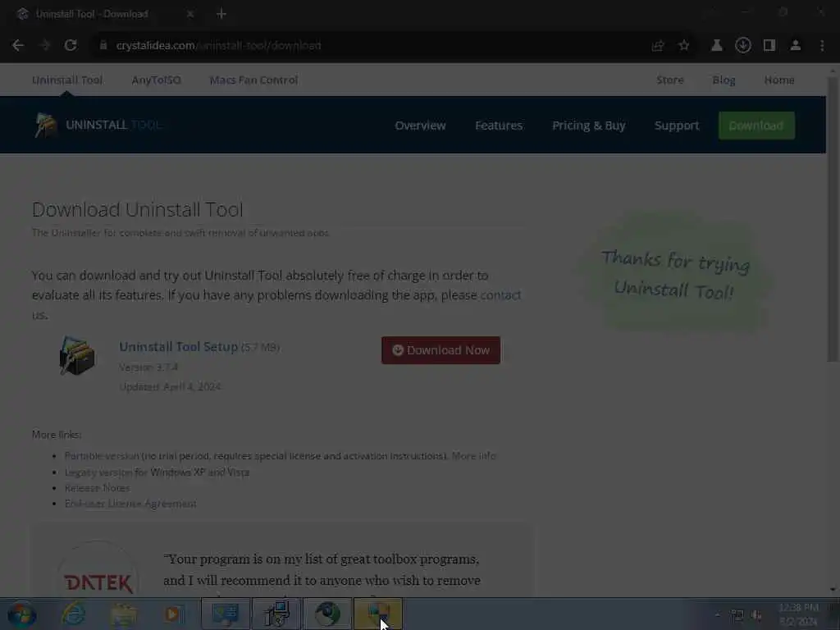The height and width of the screenshot is (630, 840).
Task: Click the share page icon in address bar
Action: point(657,46)
